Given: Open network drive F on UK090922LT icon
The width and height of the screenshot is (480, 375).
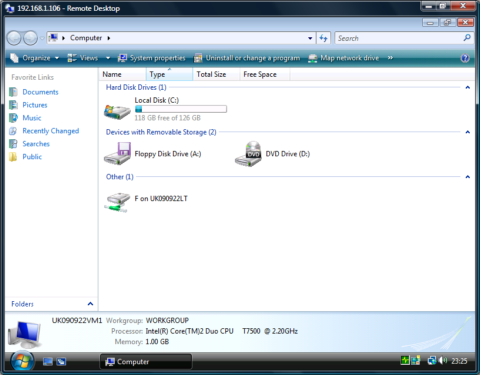Looking at the screenshot, I should [x=117, y=202].
